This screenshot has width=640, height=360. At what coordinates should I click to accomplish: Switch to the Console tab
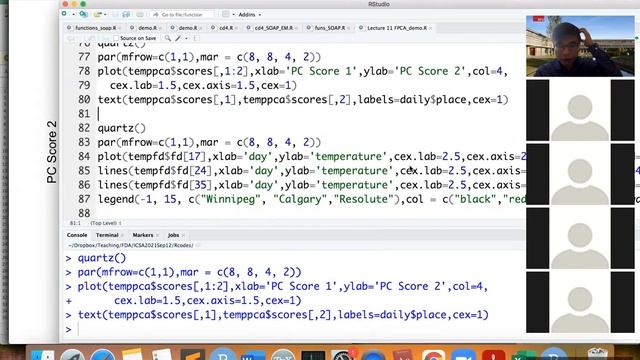[x=77, y=235]
